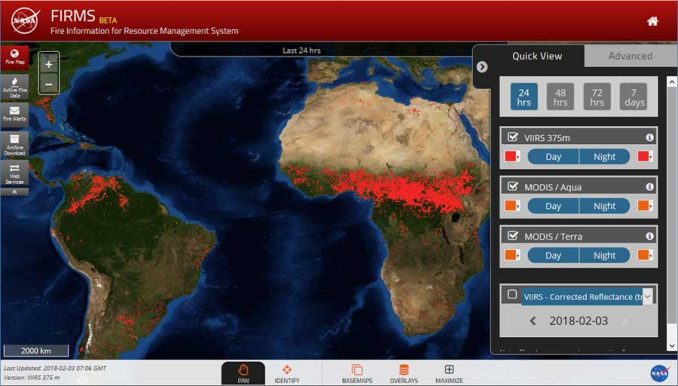Viewport: 678px width, 386px height.
Task: Switch to the Advanced tab
Action: click(x=630, y=56)
